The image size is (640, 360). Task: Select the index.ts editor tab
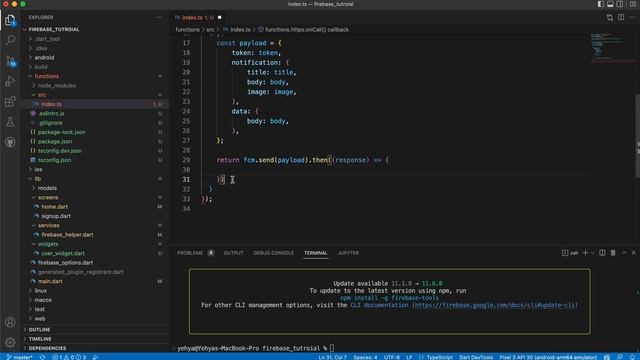(198, 18)
